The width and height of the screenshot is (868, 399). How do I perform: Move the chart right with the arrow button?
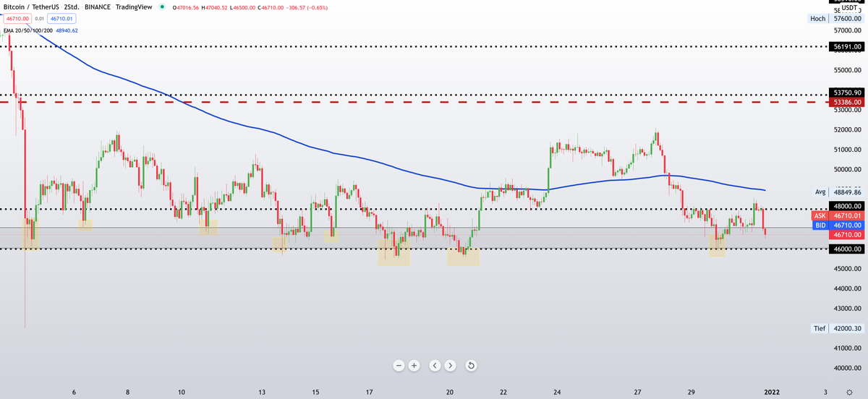(450, 366)
